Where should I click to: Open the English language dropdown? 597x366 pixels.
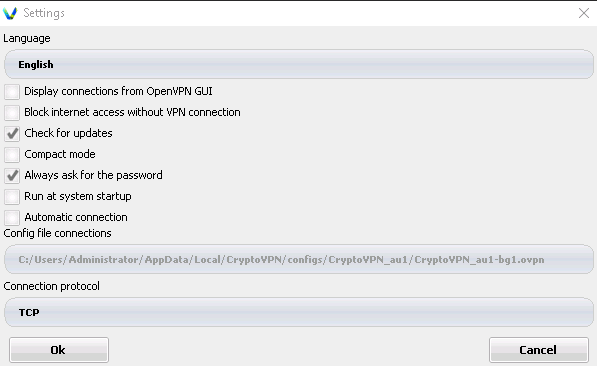[299, 64]
